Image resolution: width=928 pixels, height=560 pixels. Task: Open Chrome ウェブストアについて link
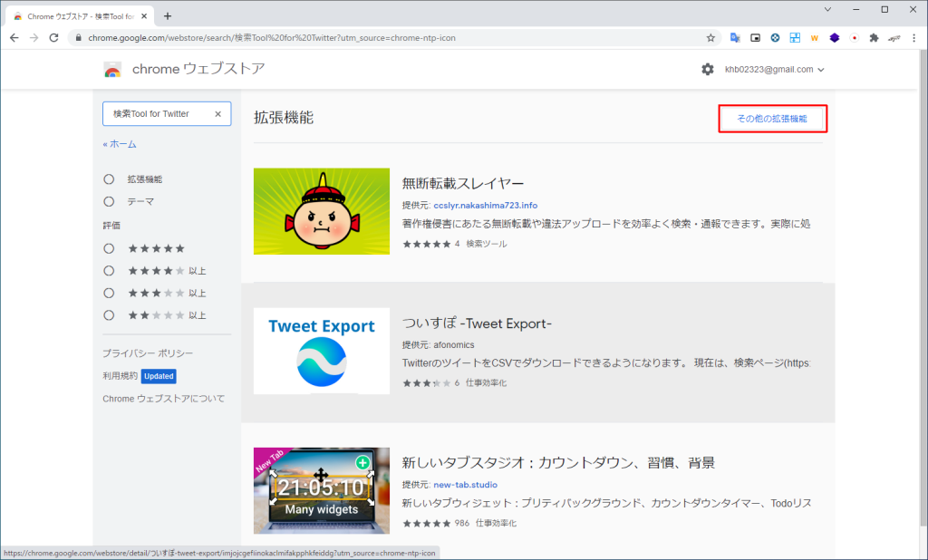[163, 399]
